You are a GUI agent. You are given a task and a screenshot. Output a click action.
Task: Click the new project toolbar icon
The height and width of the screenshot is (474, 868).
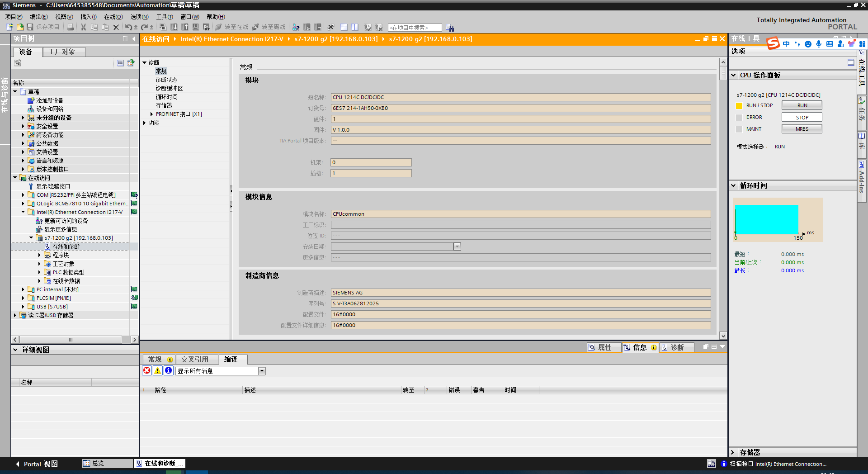coord(9,27)
